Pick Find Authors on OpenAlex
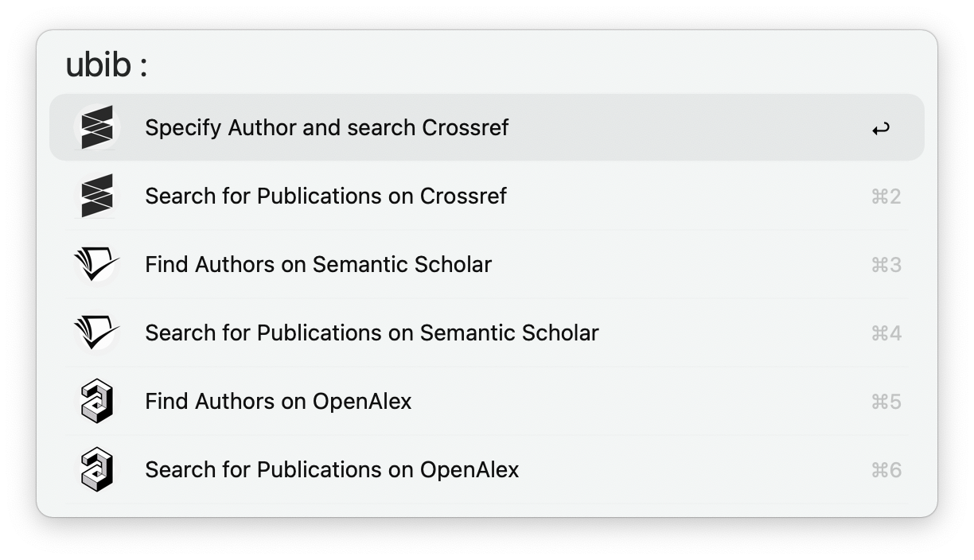Viewport: 974px width, 560px height. coord(279,401)
